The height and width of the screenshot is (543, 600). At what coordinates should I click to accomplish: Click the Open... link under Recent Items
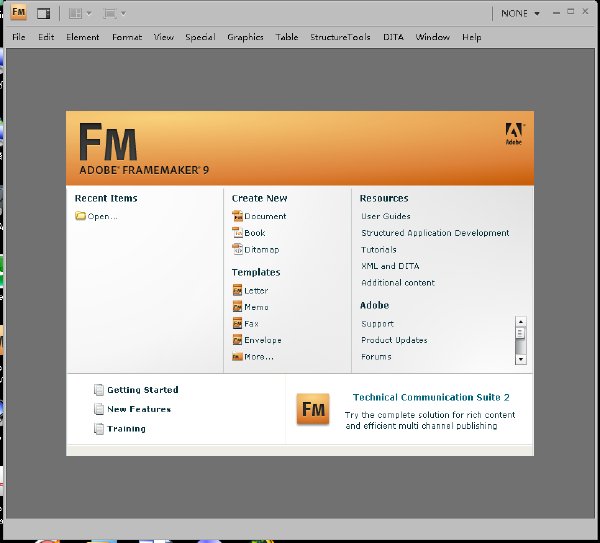point(102,216)
